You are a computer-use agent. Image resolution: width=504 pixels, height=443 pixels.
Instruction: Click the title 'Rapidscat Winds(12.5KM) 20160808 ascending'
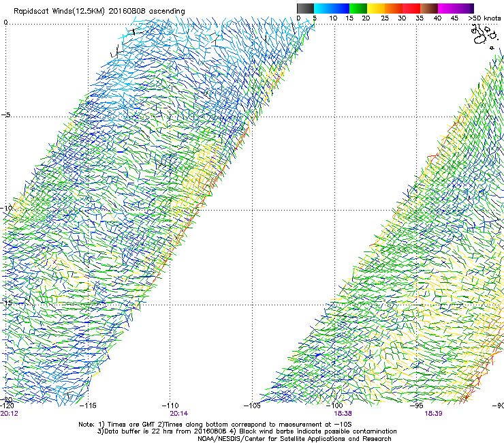click(x=99, y=12)
